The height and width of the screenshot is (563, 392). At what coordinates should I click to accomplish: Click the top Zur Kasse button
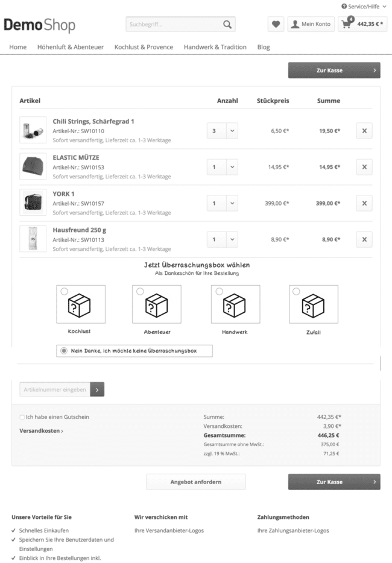point(334,71)
